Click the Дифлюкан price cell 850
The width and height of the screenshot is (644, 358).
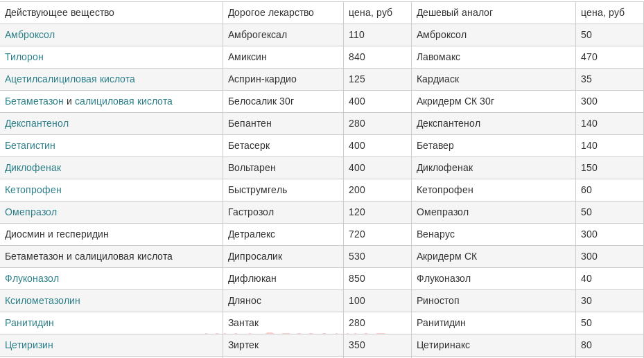pyautogui.click(x=377, y=278)
